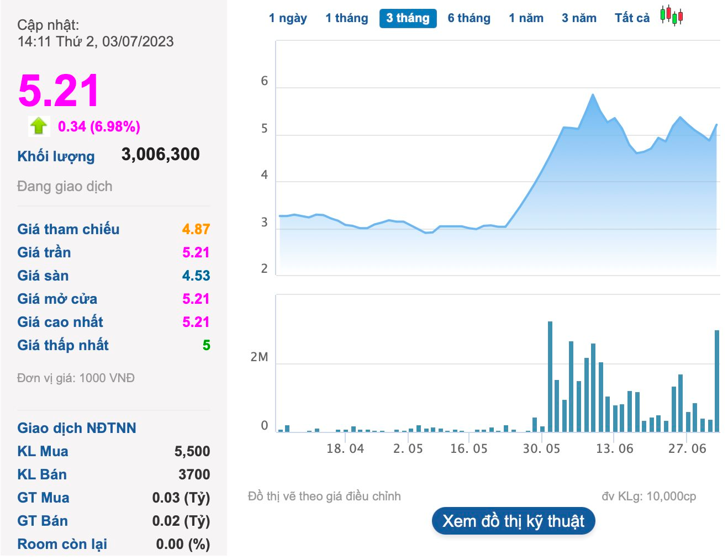The image size is (728, 560).
Task: Click the KL Mua label
Action: [x=43, y=451]
